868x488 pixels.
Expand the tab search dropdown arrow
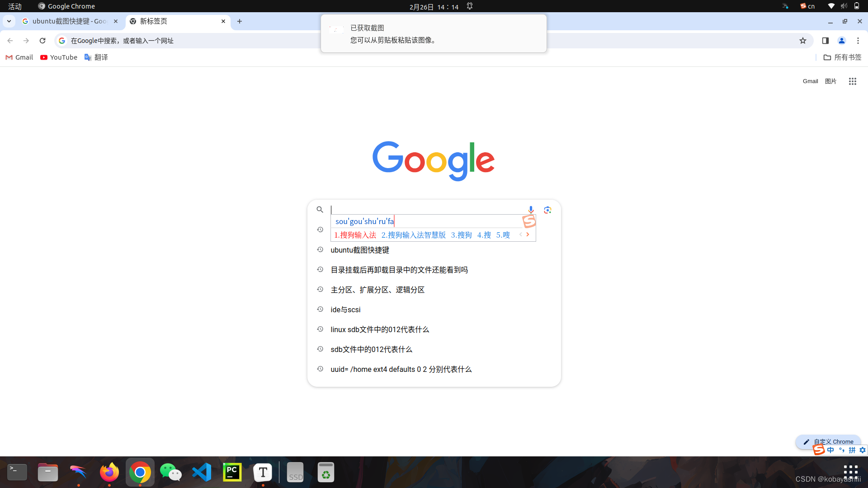[x=9, y=21]
